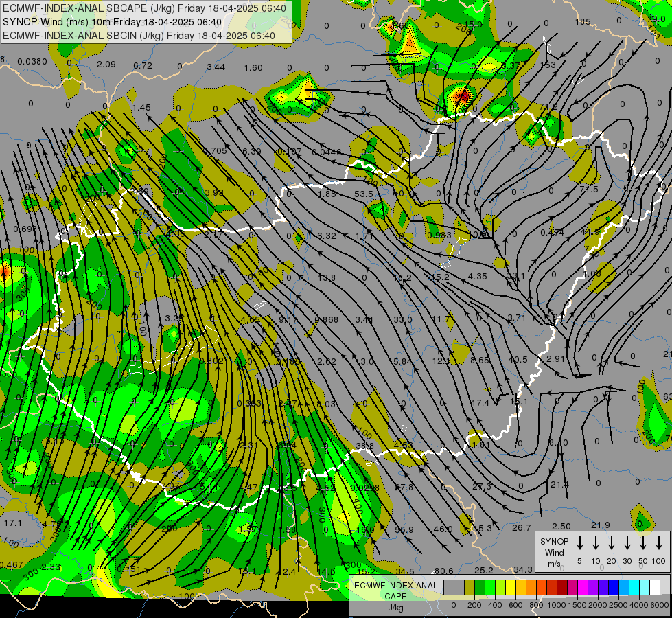
Task: Click the SYNOP label in wind legend
Action: tap(554, 542)
